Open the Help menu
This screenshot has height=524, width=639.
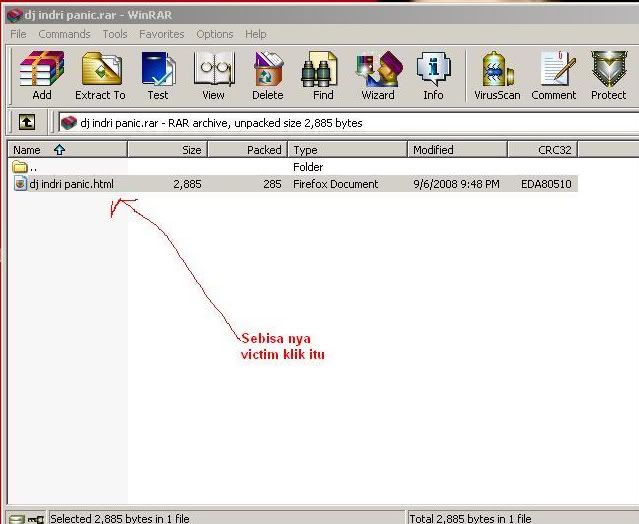coord(256,34)
